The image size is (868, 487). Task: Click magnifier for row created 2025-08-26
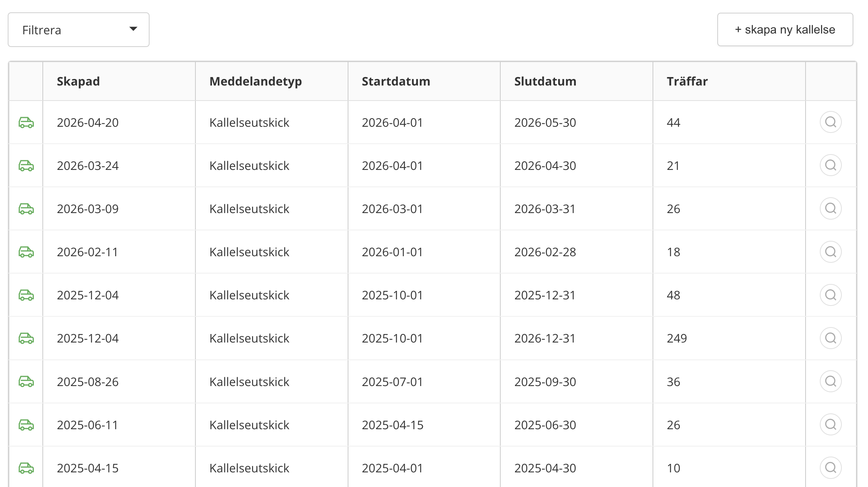pyautogui.click(x=830, y=381)
